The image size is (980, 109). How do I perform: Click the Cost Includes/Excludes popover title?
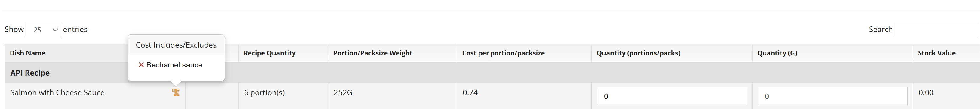click(x=176, y=45)
